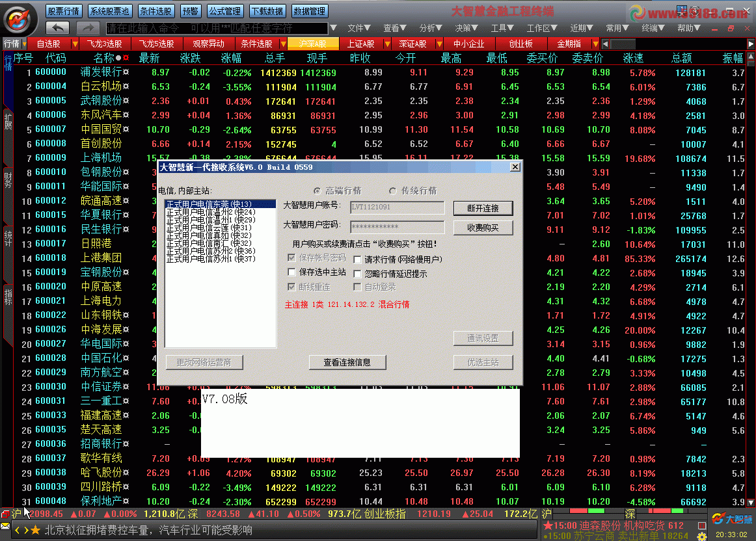This screenshot has width=756, height=541.
Task: Click marker icon beside 浦发银行 stock name
Action: point(126,72)
